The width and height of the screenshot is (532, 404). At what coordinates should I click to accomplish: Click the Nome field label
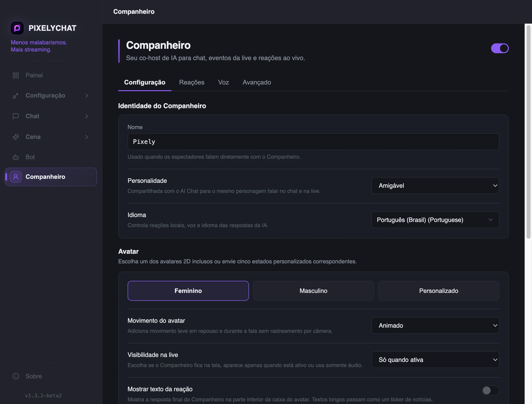click(x=135, y=127)
